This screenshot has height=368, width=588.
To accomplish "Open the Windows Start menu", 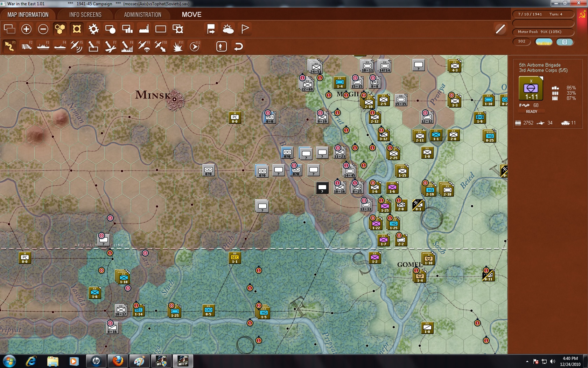I will click(9, 361).
